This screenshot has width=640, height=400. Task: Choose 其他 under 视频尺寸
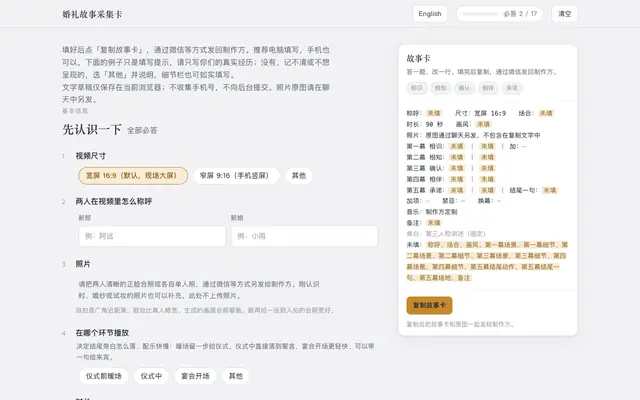point(299,176)
